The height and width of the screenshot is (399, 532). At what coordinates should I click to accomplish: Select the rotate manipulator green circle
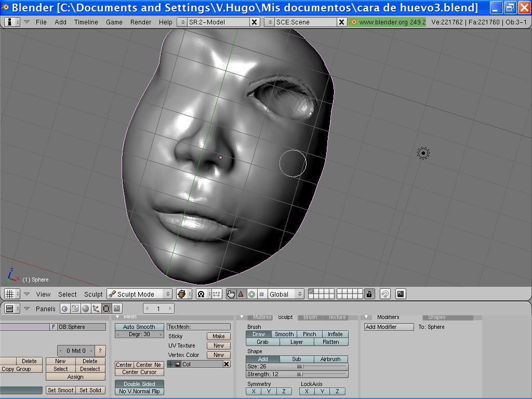251,294
